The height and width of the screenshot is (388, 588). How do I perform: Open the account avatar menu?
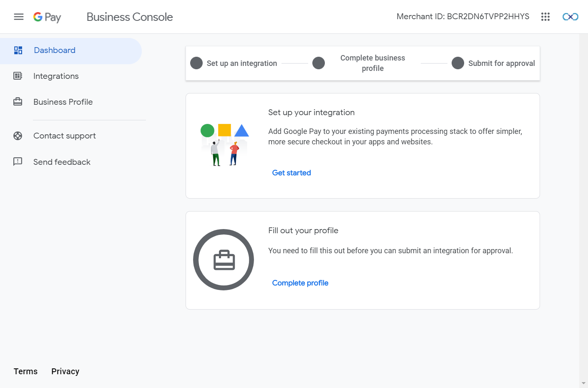pyautogui.click(x=570, y=17)
